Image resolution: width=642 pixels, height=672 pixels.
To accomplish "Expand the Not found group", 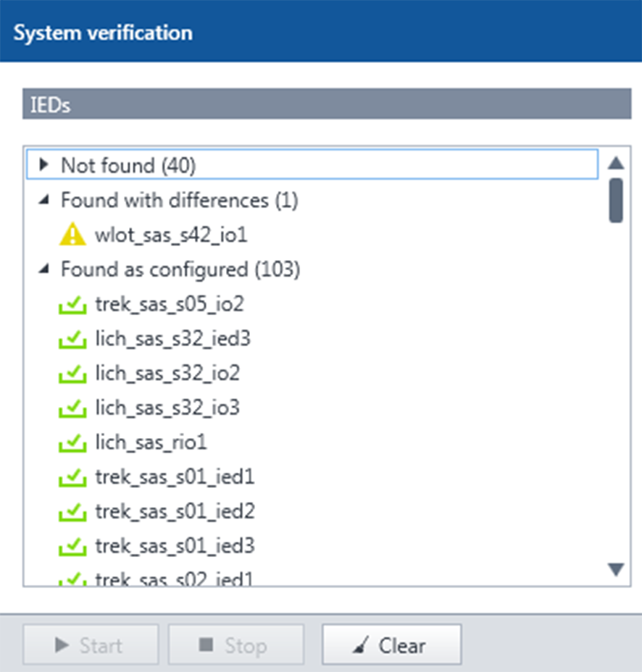I will (44, 165).
